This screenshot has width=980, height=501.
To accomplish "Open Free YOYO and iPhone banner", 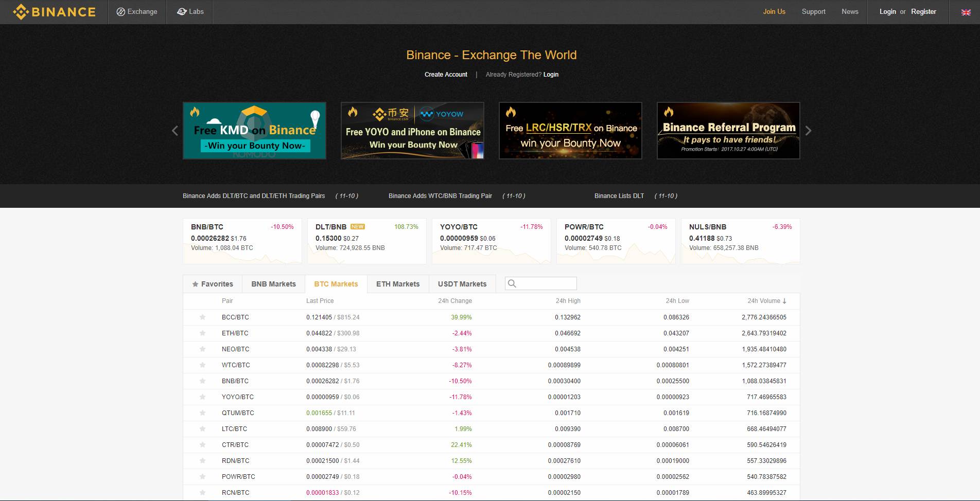I will point(412,131).
